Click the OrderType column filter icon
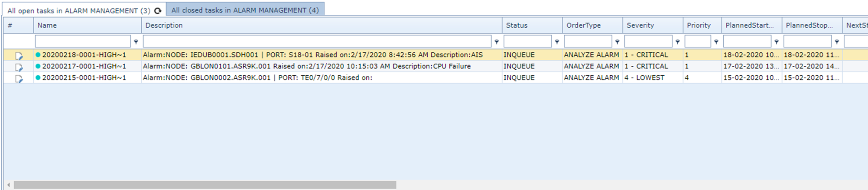This screenshot has height=190, width=868. click(617, 42)
